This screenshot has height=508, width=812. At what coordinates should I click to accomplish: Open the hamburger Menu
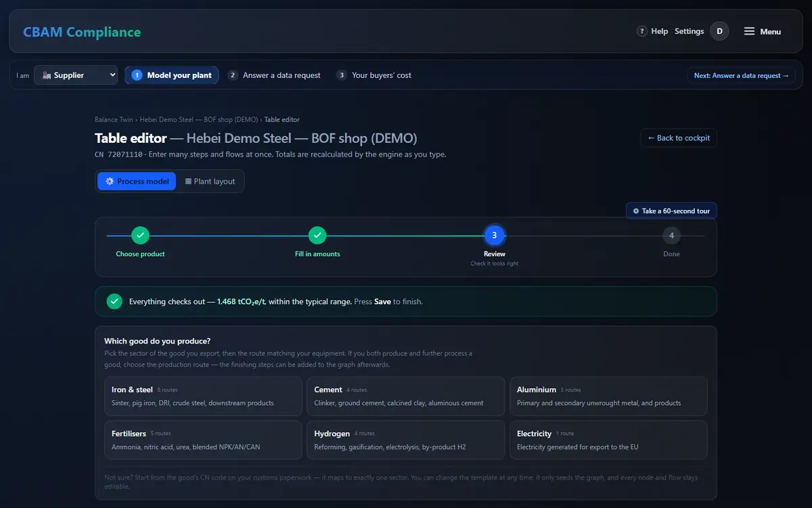click(x=763, y=31)
